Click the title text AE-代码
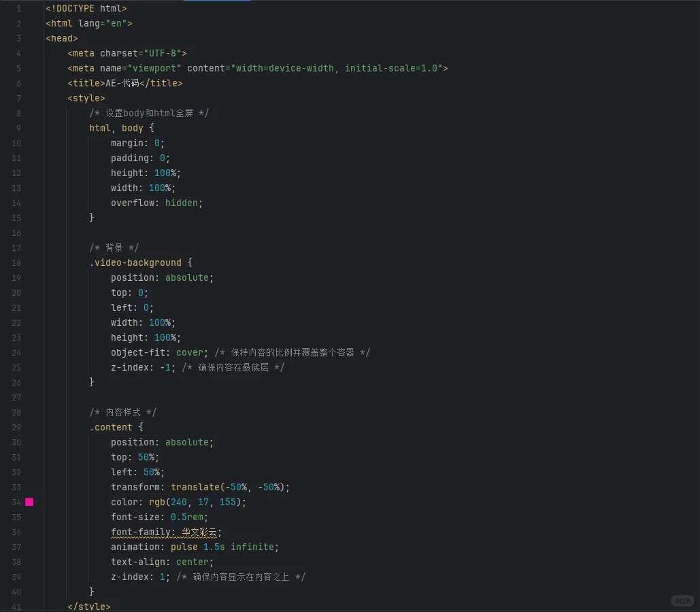Screen dimensions: 700x612 click(122, 83)
